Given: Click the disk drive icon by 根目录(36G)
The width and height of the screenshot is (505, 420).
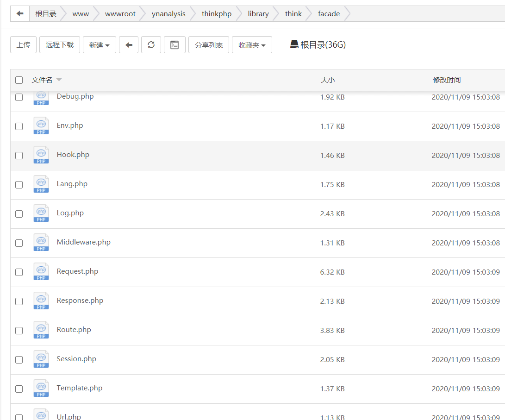Looking at the screenshot, I should (294, 44).
